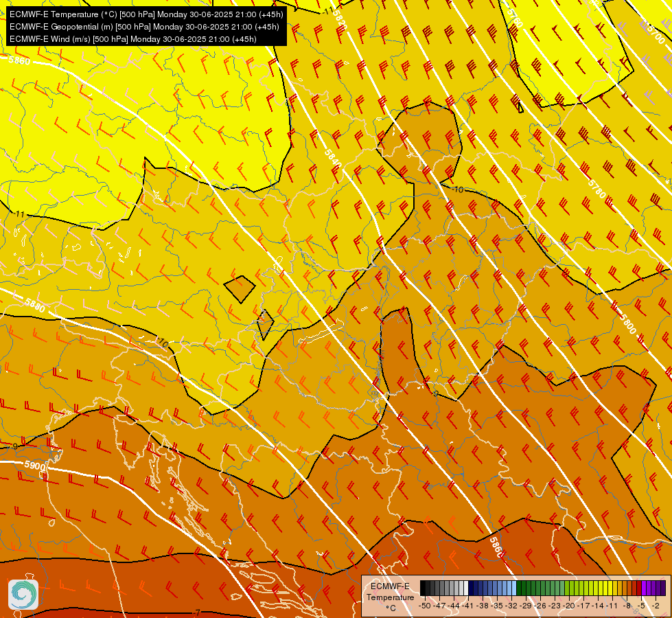This screenshot has width=672, height=618.
Task: Click the legend title ECMWF-E Temperature °C
Action: [x=391, y=597]
